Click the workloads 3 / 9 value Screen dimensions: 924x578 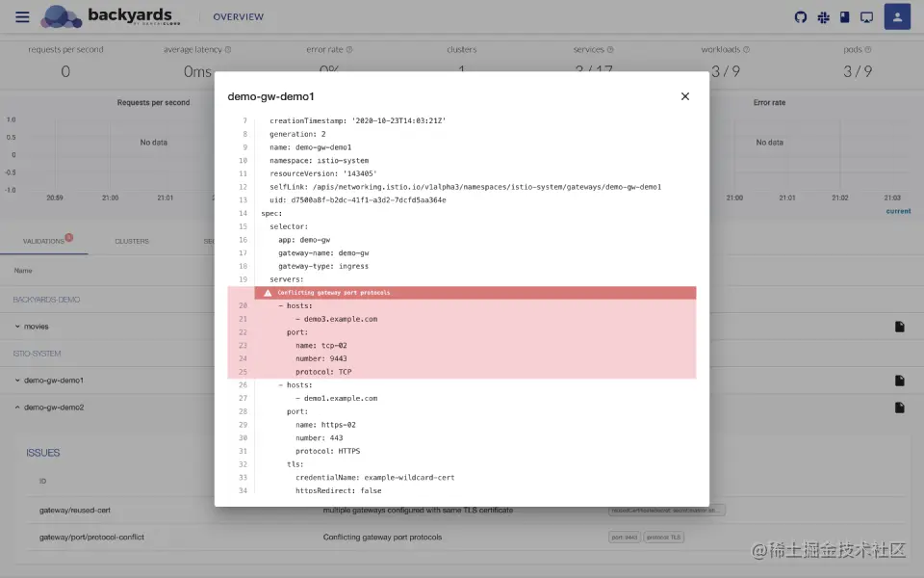(726, 71)
